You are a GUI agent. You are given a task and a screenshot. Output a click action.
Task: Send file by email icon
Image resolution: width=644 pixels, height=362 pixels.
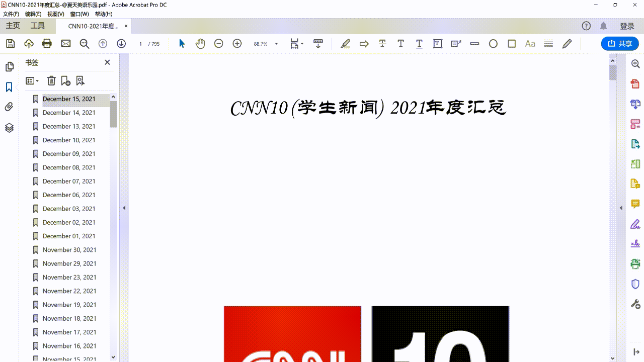pyautogui.click(x=66, y=44)
